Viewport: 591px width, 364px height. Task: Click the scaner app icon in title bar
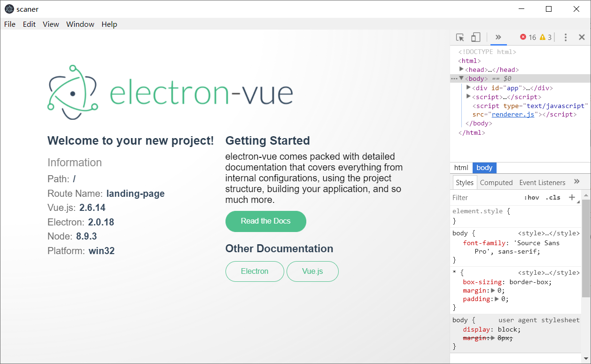[9, 9]
